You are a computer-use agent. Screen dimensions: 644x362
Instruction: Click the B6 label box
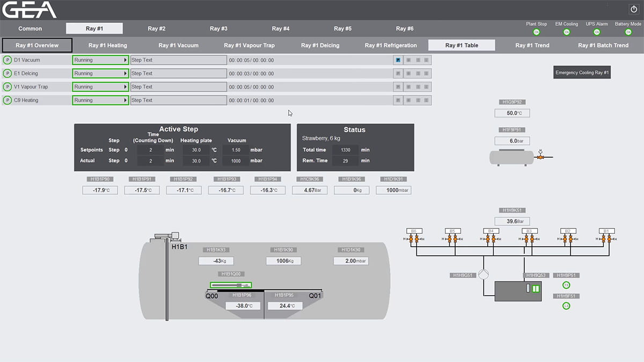(414, 231)
